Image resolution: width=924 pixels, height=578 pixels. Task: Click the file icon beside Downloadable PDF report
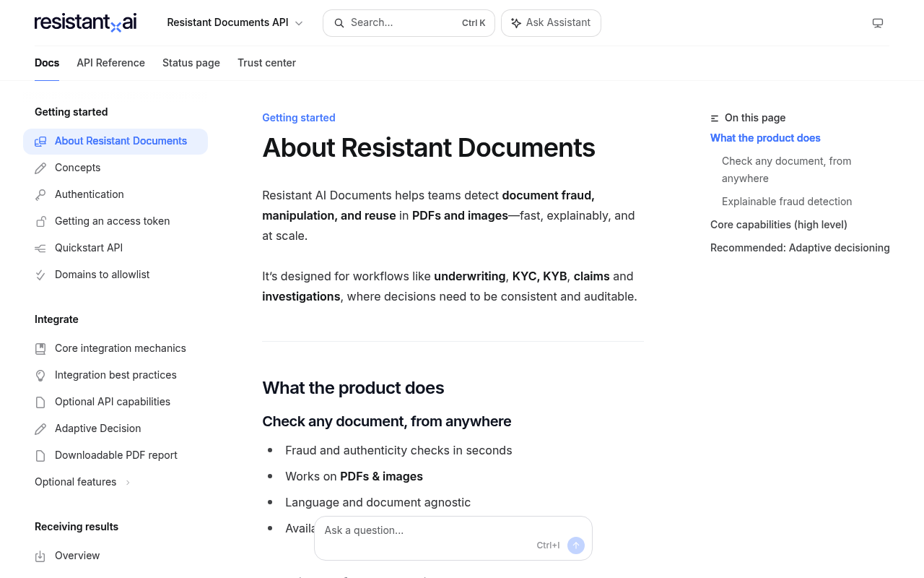coord(40,456)
